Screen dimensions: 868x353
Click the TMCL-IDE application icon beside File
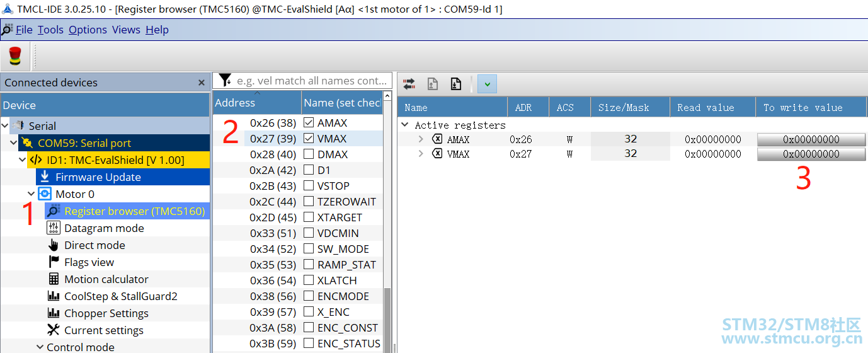[x=7, y=29]
